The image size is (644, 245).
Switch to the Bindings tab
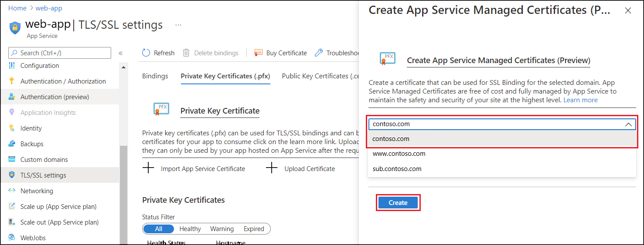(155, 76)
